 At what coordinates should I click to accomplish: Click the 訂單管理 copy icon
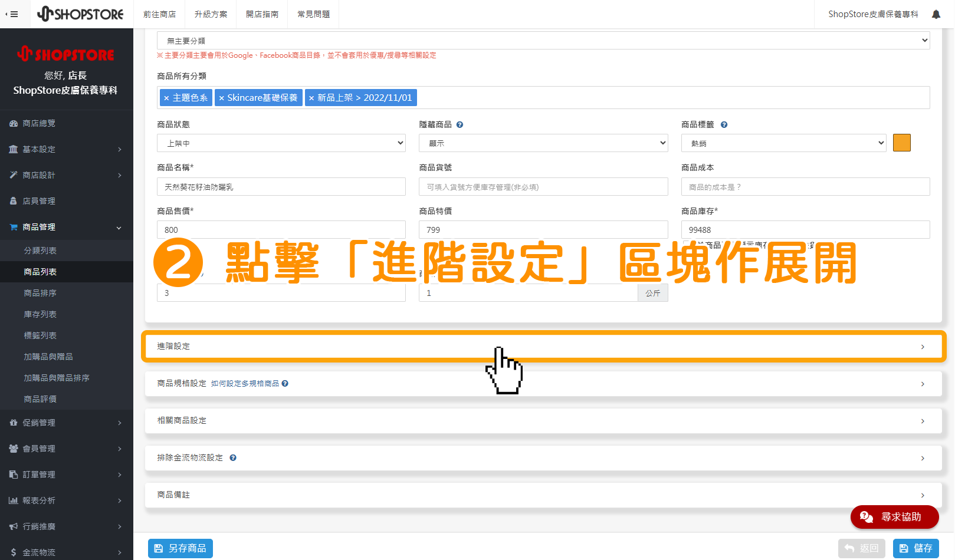pyautogui.click(x=14, y=475)
